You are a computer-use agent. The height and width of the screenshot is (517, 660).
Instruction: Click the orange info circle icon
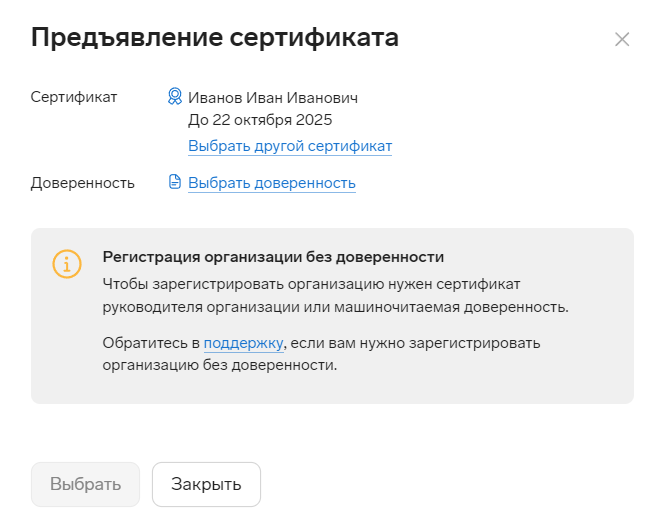(x=67, y=264)
